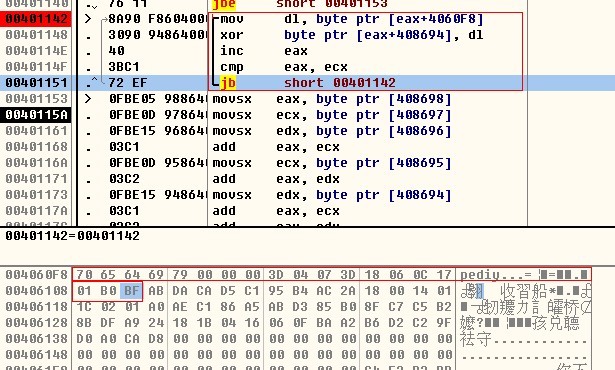Viewport: 615px width, 370px height.
Task: Click the 'cmp eax, ecx' instruction
Action: pos(284,67)
